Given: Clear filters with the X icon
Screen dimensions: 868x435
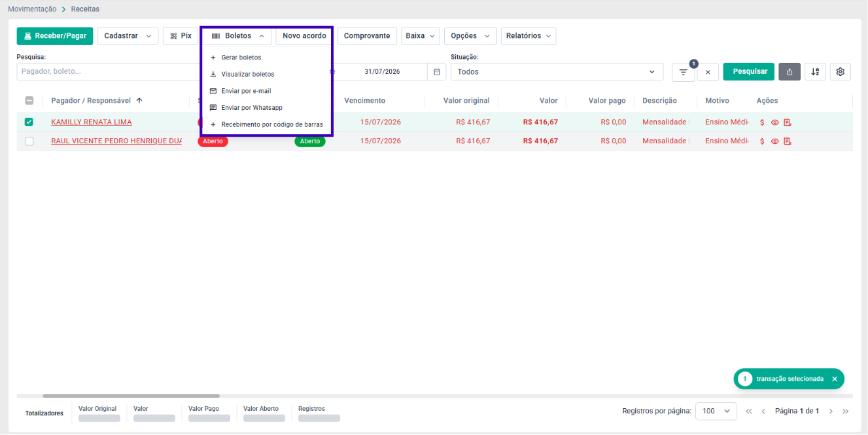Looking at the screenshot, I should click(708, 72).
